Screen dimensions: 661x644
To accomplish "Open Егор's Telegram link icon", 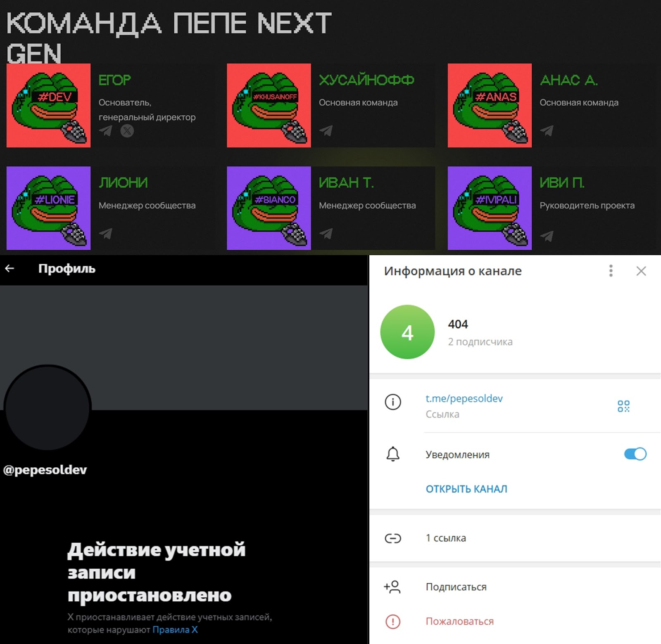I will click(x=106, y=131).
